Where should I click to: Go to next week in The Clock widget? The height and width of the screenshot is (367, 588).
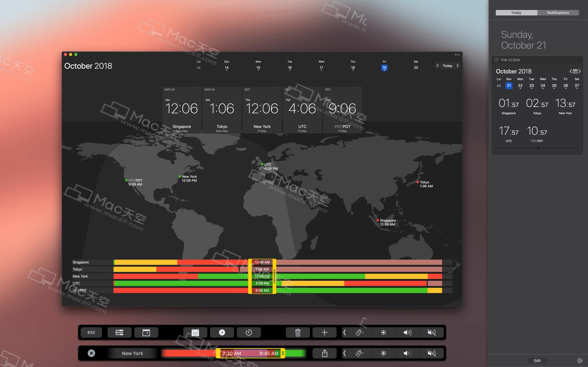(x=579, y=71)
